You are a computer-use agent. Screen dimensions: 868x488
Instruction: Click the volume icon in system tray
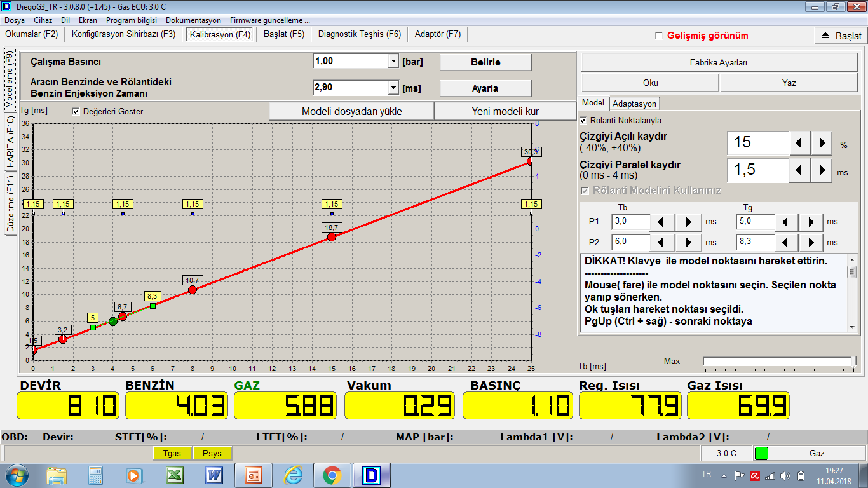click(x=785, y=475)
